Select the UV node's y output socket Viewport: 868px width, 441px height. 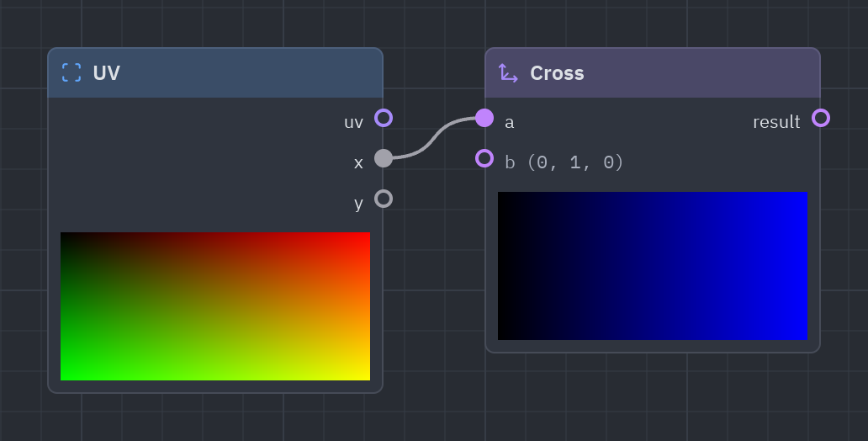384,199
